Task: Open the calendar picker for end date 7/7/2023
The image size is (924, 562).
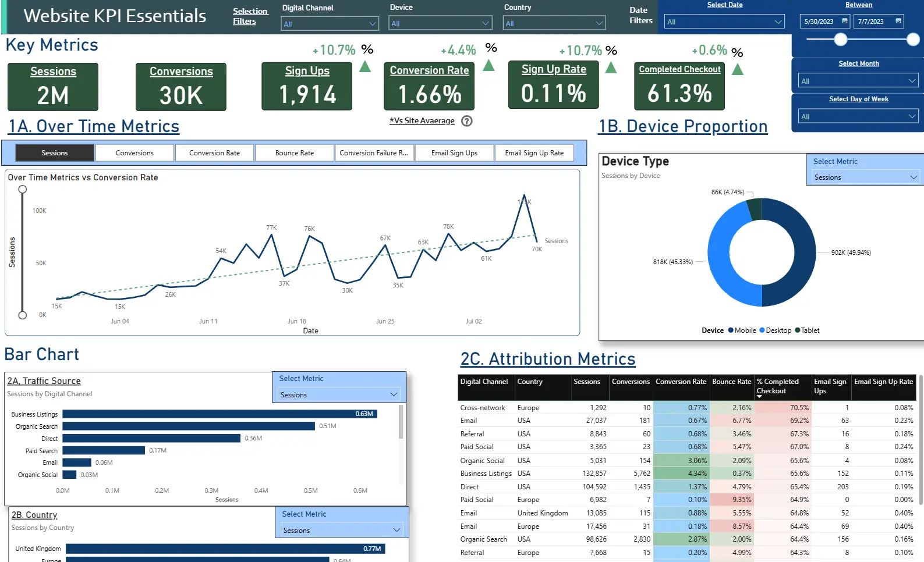Action: click(898, 21)
